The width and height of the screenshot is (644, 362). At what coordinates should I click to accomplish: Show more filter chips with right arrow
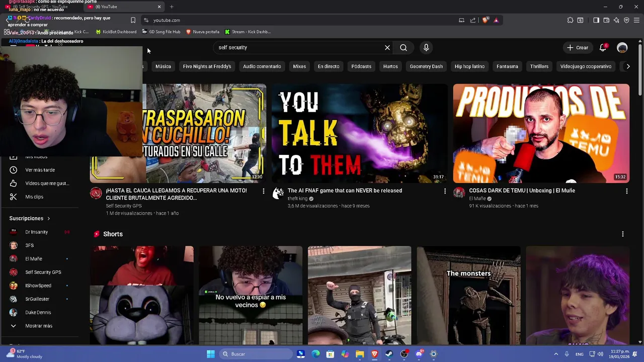coord(628,66)
